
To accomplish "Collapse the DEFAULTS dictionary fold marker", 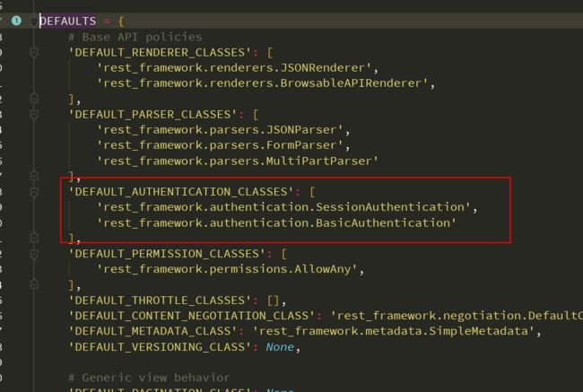I will (34, 22).
